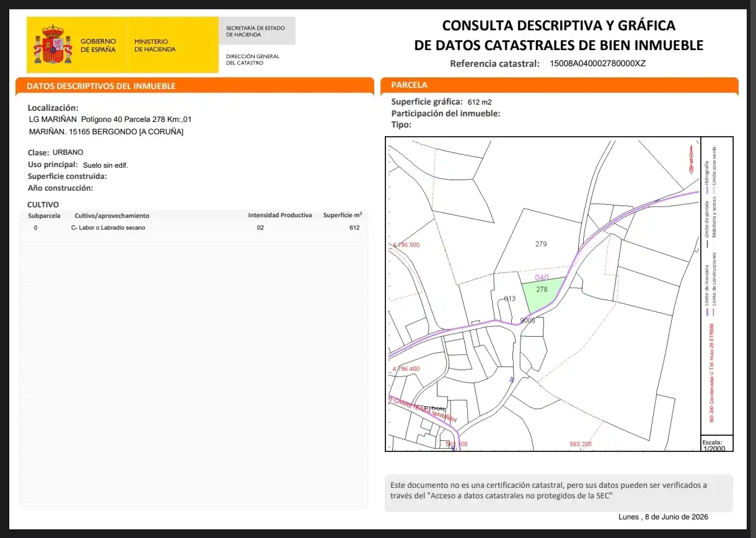The image size is (756, 538).
Task: Click the 'Clase:' label
Action: click(x=38, y=152)
